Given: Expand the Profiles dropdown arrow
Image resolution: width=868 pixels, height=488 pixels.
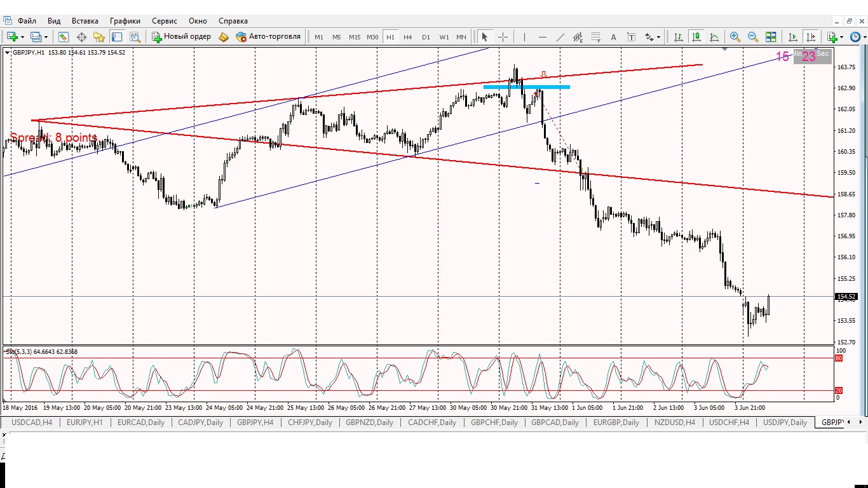Looking at the screenshot, I should click(x=46, y=37).
